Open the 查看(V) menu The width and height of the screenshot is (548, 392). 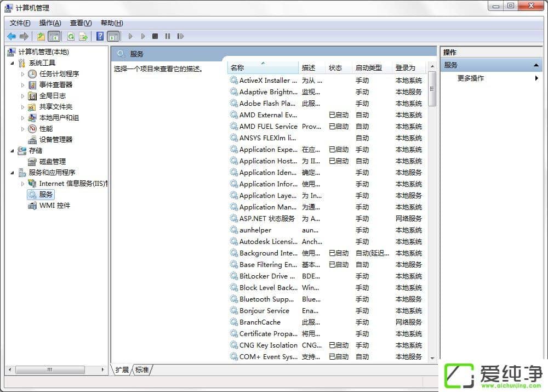point(79,22)
